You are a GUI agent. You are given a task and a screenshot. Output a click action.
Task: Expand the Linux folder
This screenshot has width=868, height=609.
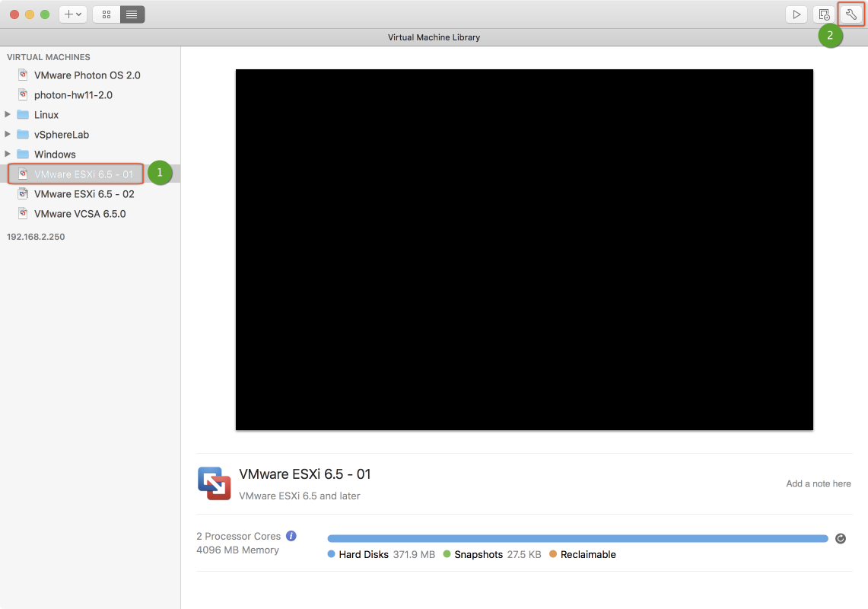coord(8,115)
